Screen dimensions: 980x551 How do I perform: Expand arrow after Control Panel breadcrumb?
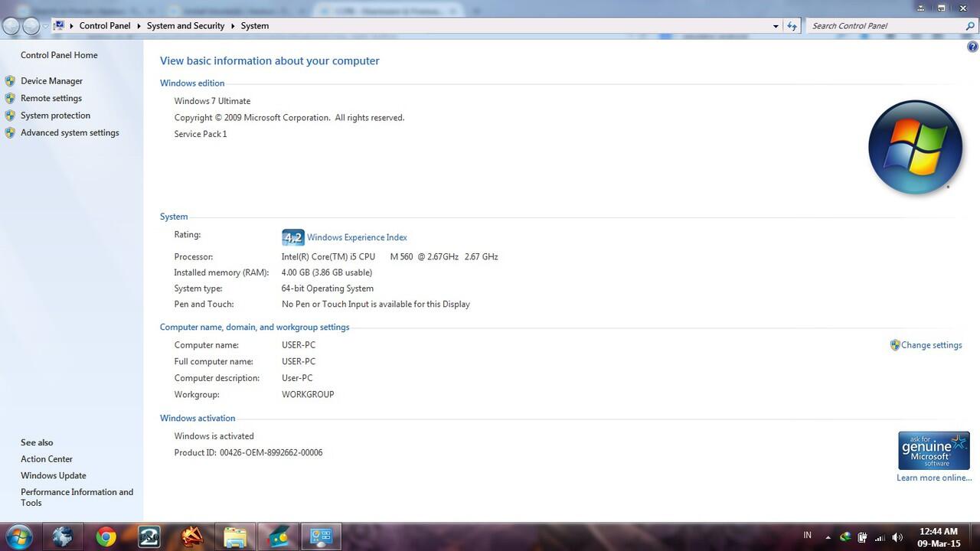(x=139, y=26)
